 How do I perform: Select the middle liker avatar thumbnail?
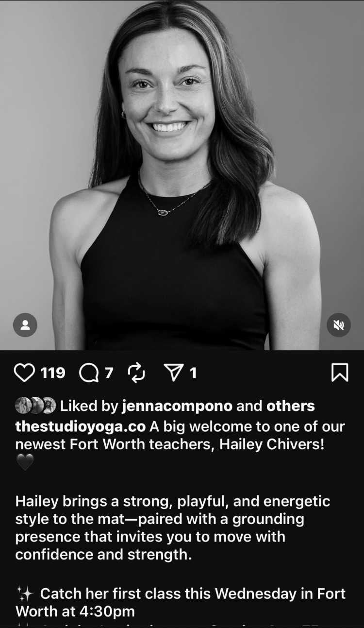click(x=36, y=405)
